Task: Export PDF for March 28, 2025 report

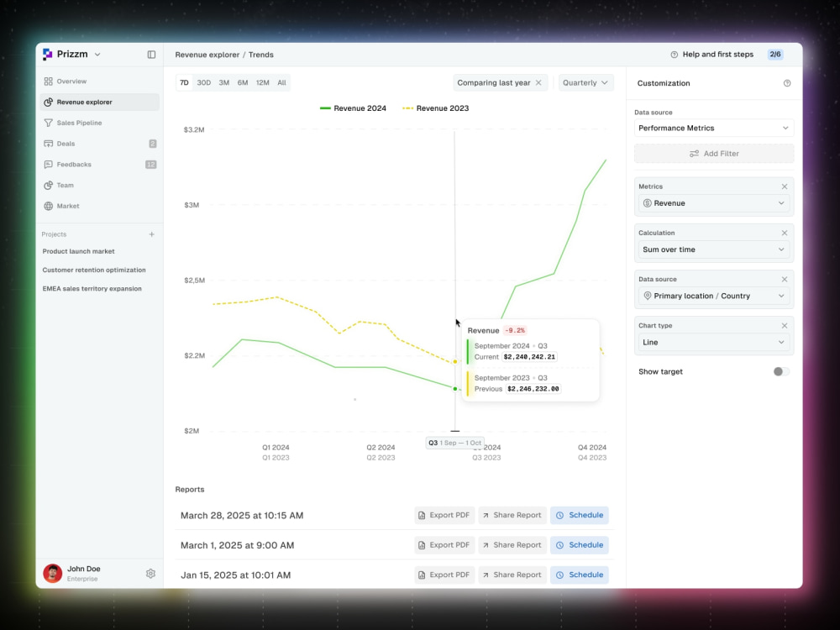Action: [444, 515]
